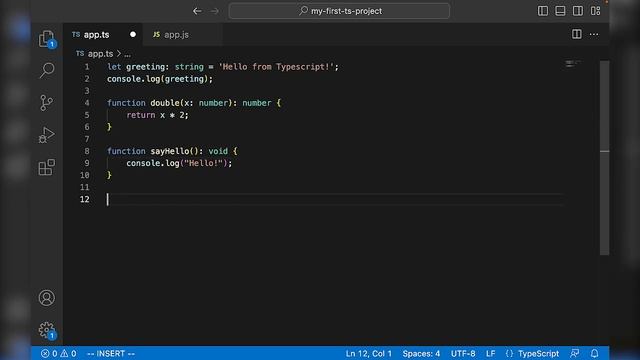
Task: Open the Search view
Action: click(47, 70)
